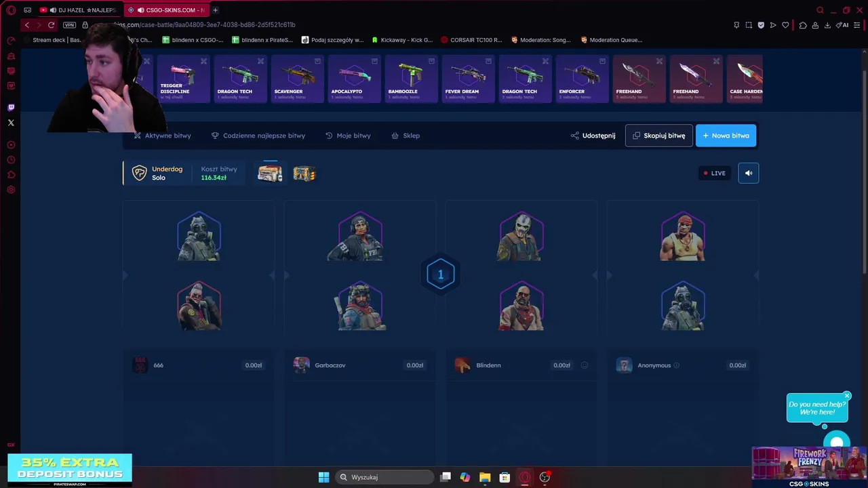Click case icon on Apocalypto card
This screenshot has height=488, width=868.
[x=374, y=61]
